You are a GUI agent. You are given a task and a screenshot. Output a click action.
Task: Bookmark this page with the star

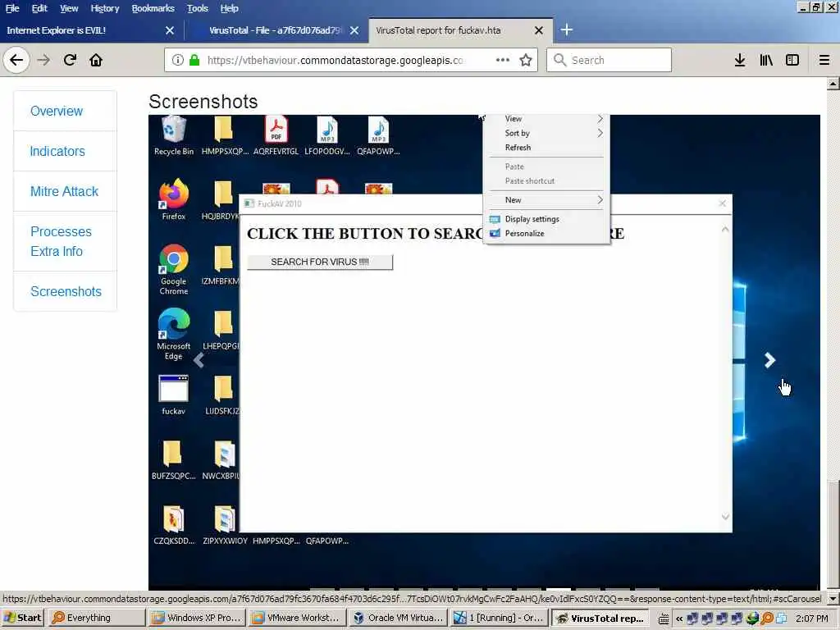click(x=526, y=60)
